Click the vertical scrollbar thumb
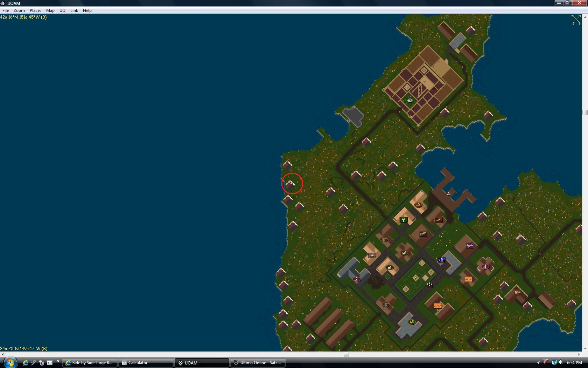This screenshot has width=588, height=368. [x=585, y=113]
